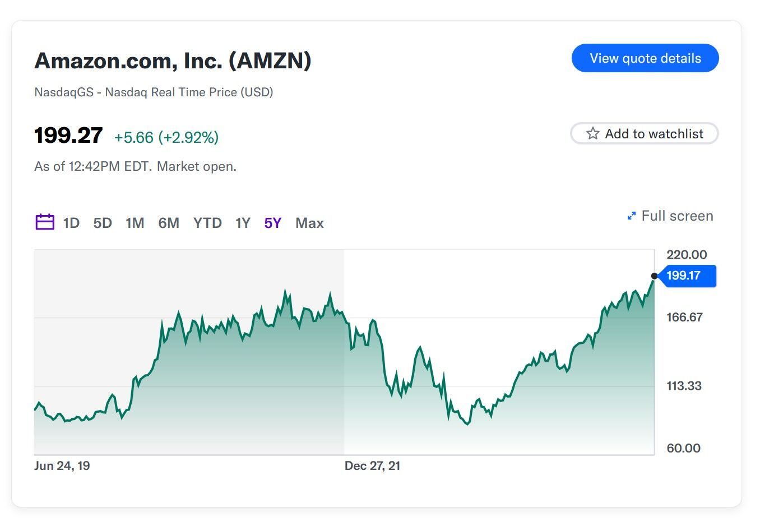Click the black dot at chart's latest price
The height and width of the screenshot is (532, 760).
click(654, 276)
